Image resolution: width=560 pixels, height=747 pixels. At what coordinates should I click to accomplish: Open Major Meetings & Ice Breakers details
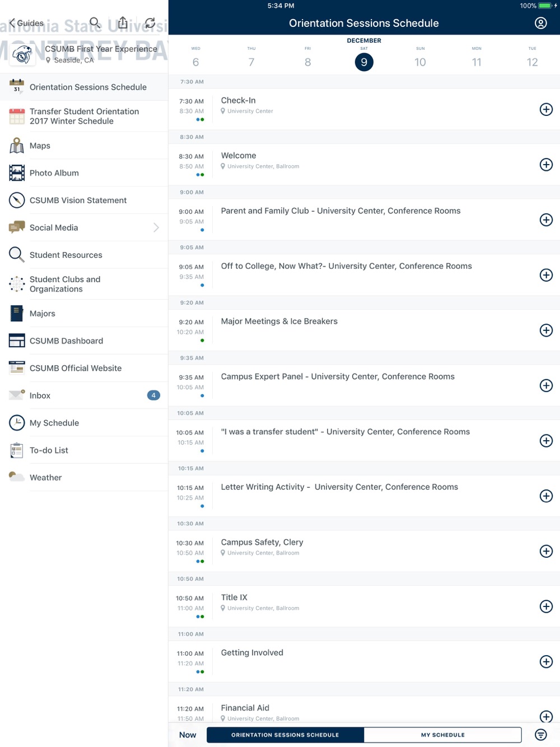pos(364,330)
